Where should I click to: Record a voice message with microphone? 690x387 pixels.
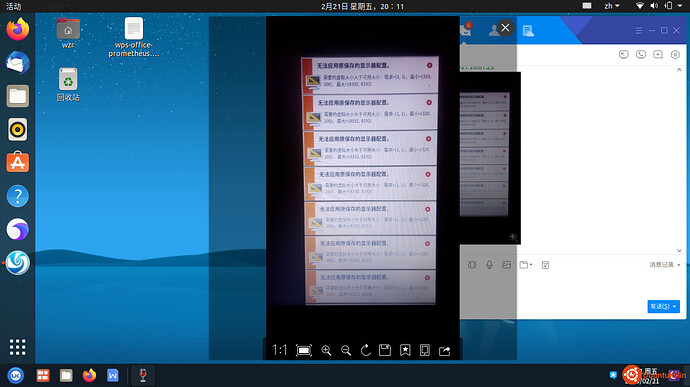(x=489, y=265)
